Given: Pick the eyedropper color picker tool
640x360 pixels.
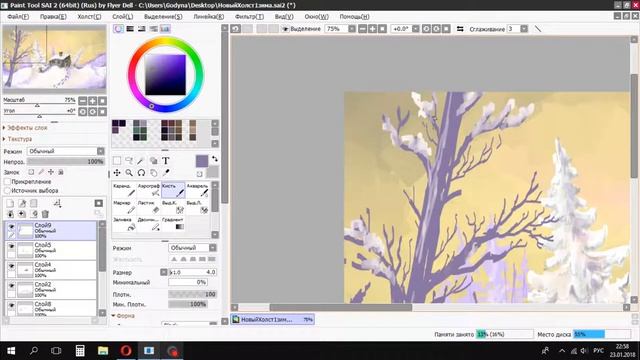Looking at the screenshot, I should pos(166,173).
